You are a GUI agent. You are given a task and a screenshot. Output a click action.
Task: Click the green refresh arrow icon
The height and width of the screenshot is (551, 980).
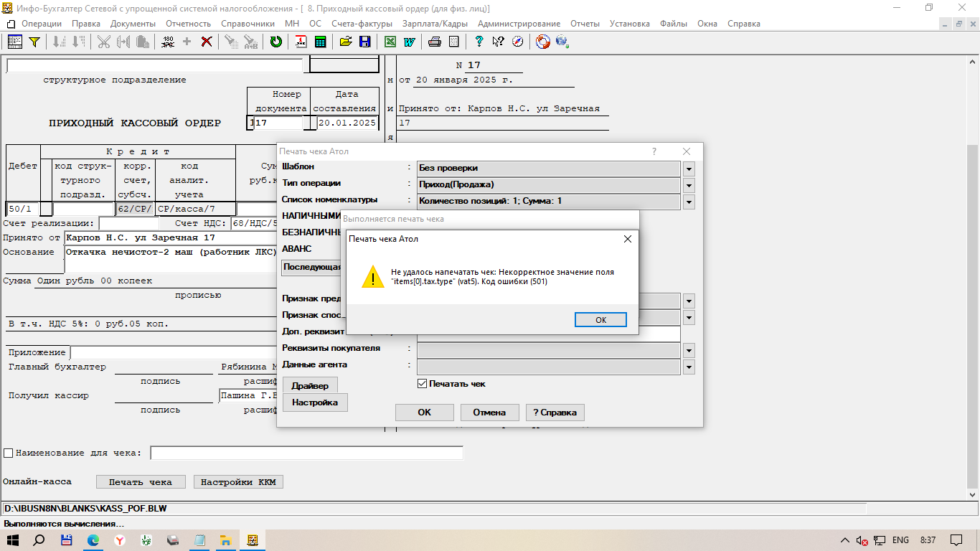[275, 42]
